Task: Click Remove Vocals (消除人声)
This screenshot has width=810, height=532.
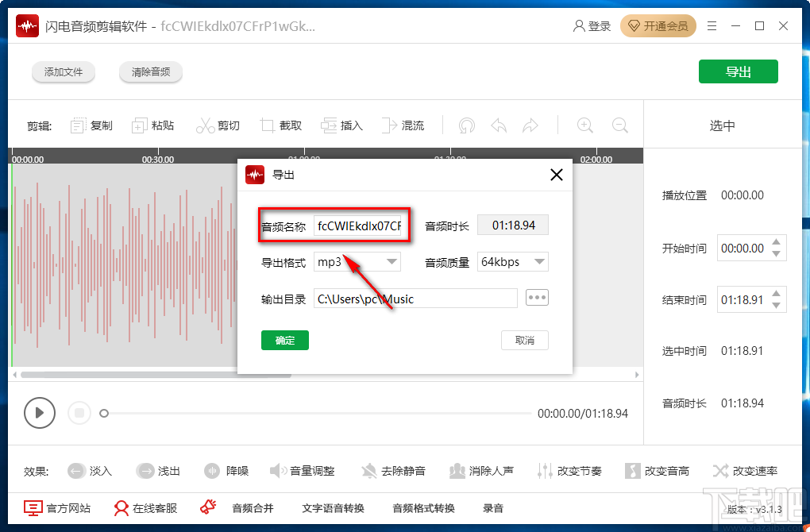Action: [481, 471]
